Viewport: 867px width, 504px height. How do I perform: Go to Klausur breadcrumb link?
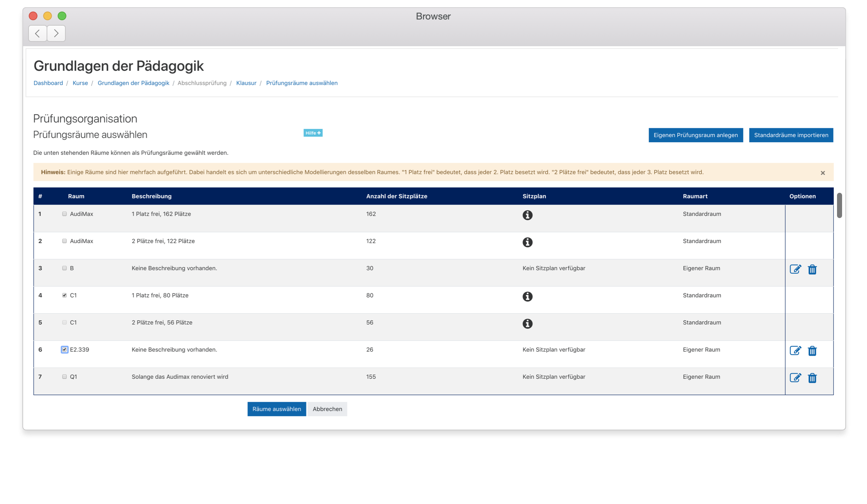point(246,83)
